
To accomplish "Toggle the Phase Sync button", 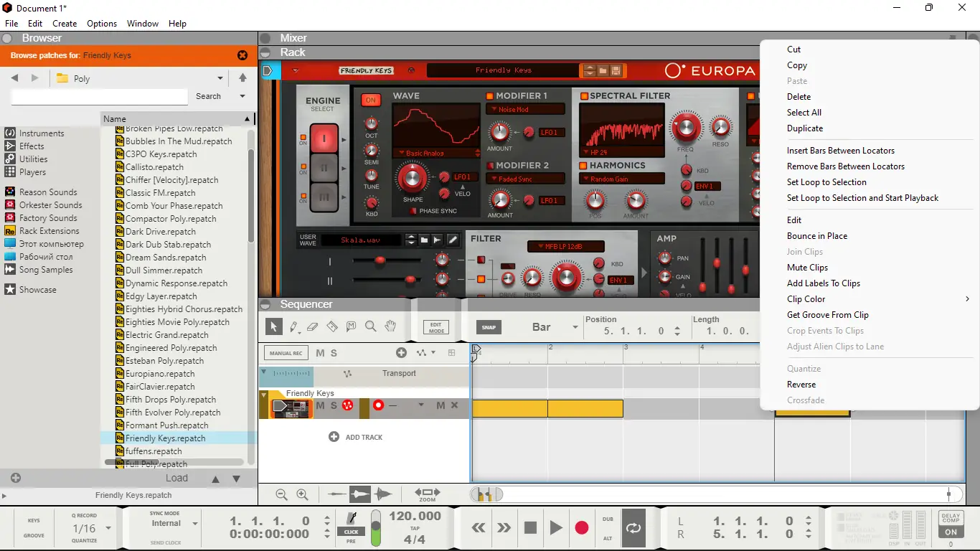I will [x=413, y=211].
